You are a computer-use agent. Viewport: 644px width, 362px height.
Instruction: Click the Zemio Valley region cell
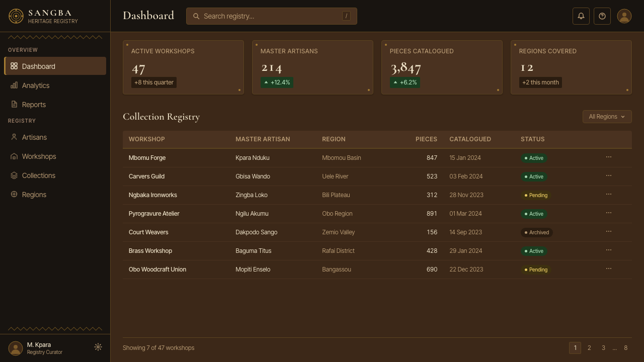pos(339,232)
